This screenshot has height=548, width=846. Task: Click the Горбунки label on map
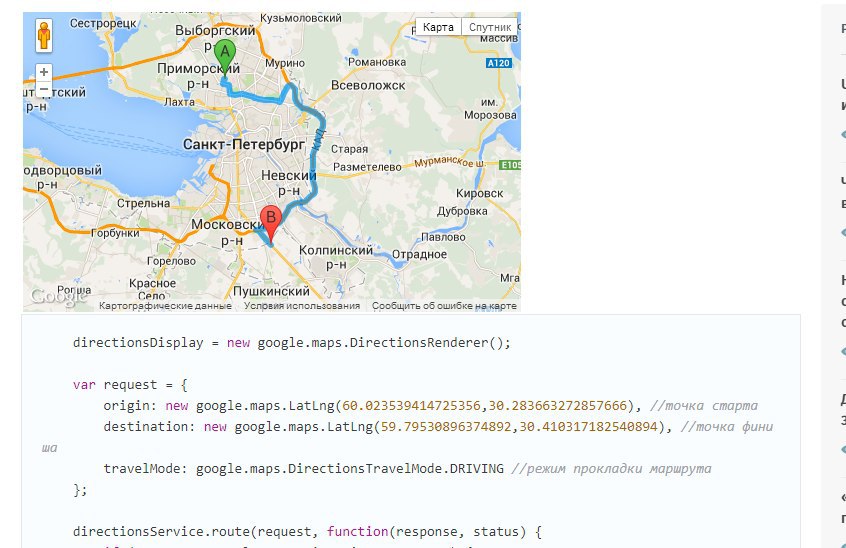[x=115, y=234]
